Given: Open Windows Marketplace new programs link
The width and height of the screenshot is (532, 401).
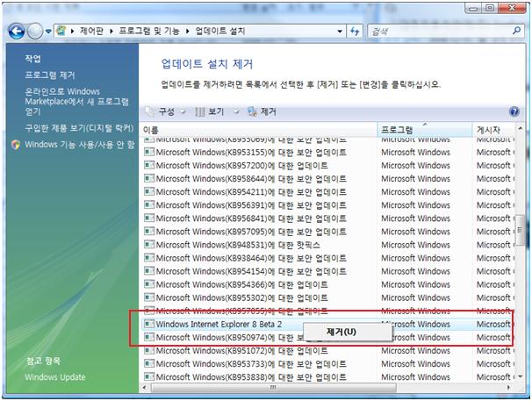Looking at the screenshot, I should [x=76, y=102].
